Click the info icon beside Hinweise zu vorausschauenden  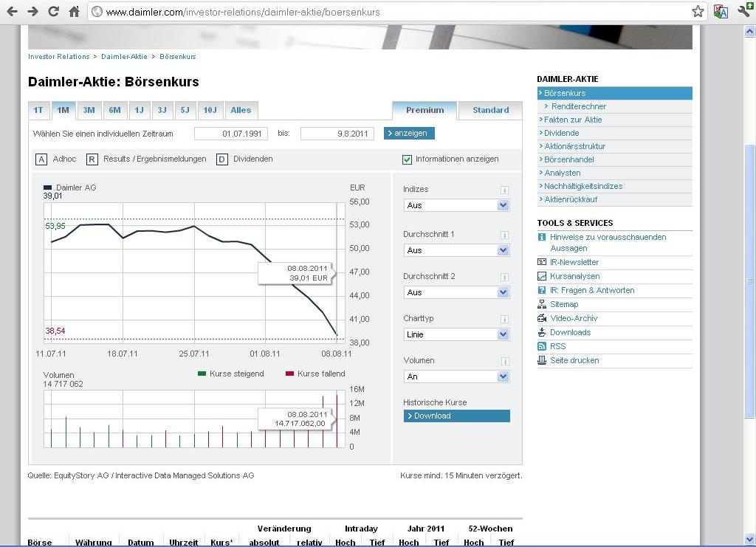(542, 237)
